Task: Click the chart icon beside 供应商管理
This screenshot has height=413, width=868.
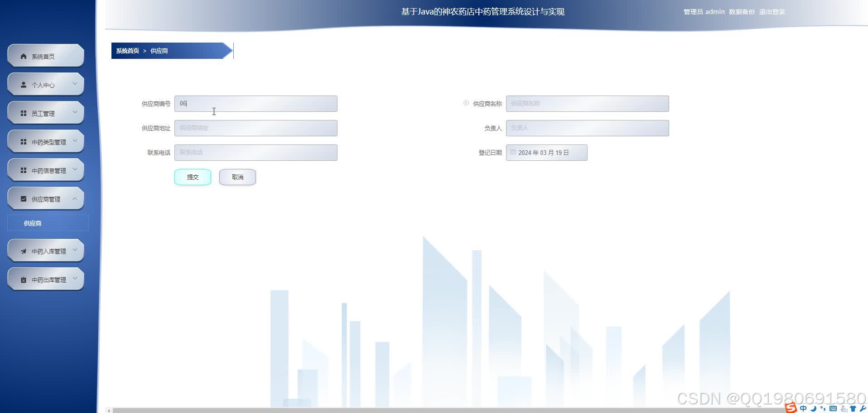Action: point(24,199)
